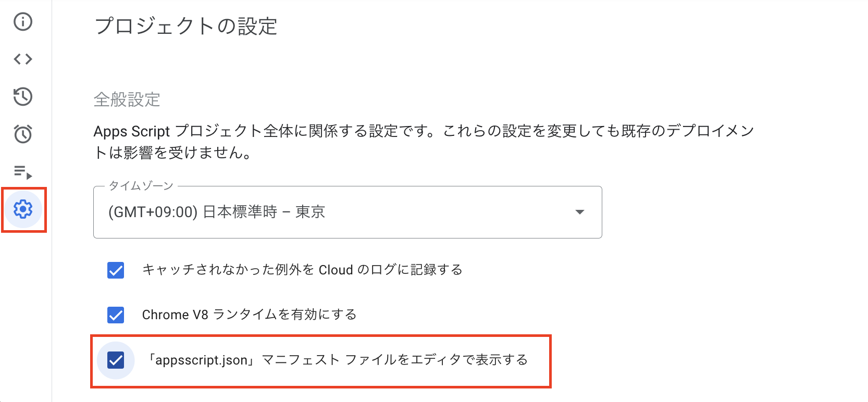Viewport: 868px width, 402px height.
Task: Expand the timezone dropdown arrow
Action: click(x=579, y=212)
